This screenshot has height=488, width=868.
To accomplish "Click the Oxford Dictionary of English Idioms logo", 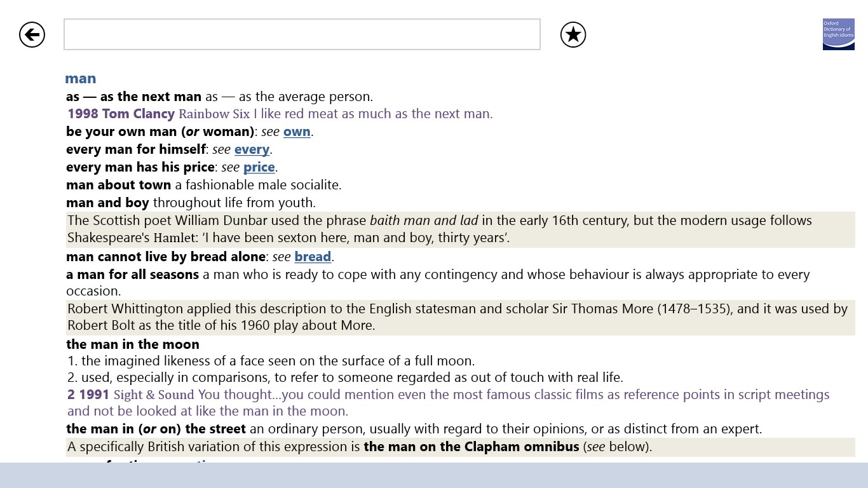I will (x=838, y=34).
